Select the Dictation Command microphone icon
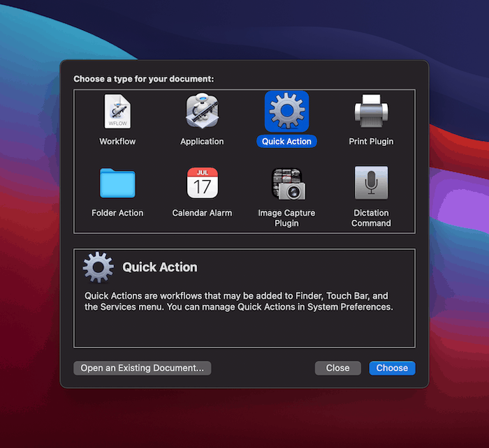This screenshot has height=448, width=489. coord(371,183)
